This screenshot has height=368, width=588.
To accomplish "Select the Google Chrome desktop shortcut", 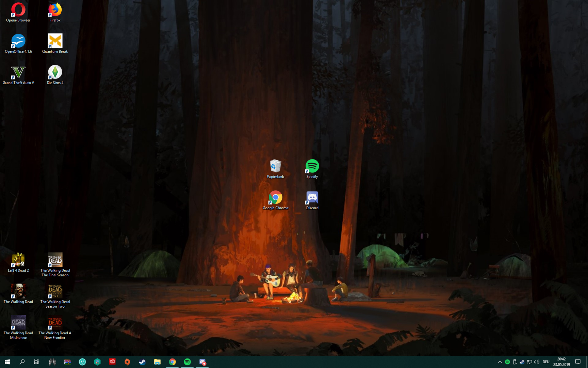I will click(275, 200).
